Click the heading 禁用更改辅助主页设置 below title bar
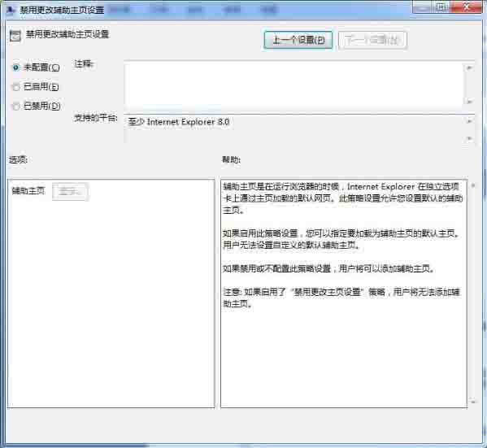The height and width of the screenshot is (448, 487). 67,34
